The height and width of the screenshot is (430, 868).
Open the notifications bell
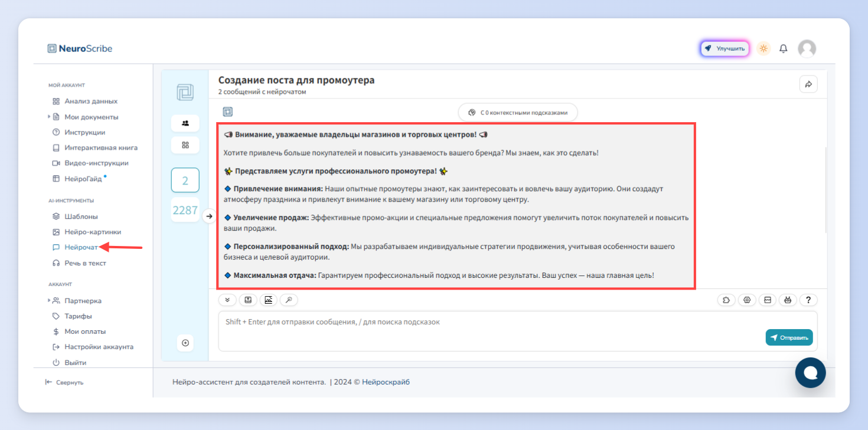(x=784, y=48)
